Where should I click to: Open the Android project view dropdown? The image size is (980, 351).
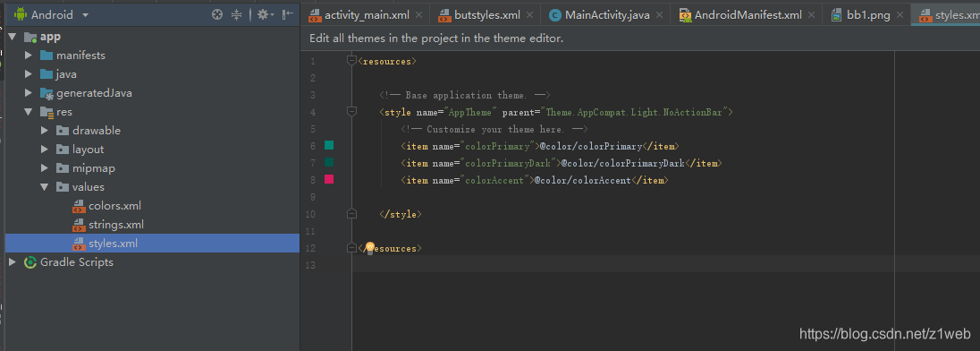click(x=85, y=14)
